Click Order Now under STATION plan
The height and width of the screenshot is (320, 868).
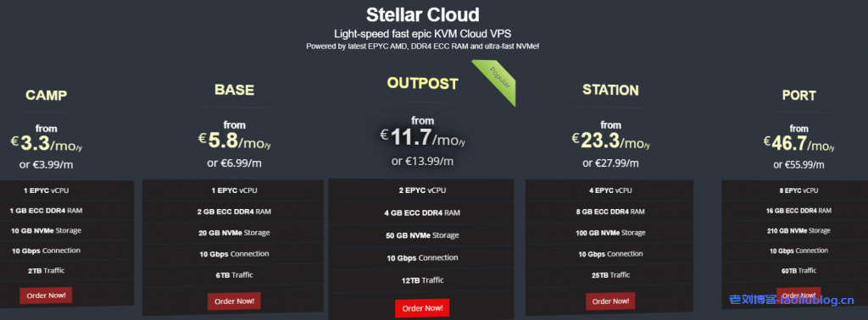[x=610, y=301]
